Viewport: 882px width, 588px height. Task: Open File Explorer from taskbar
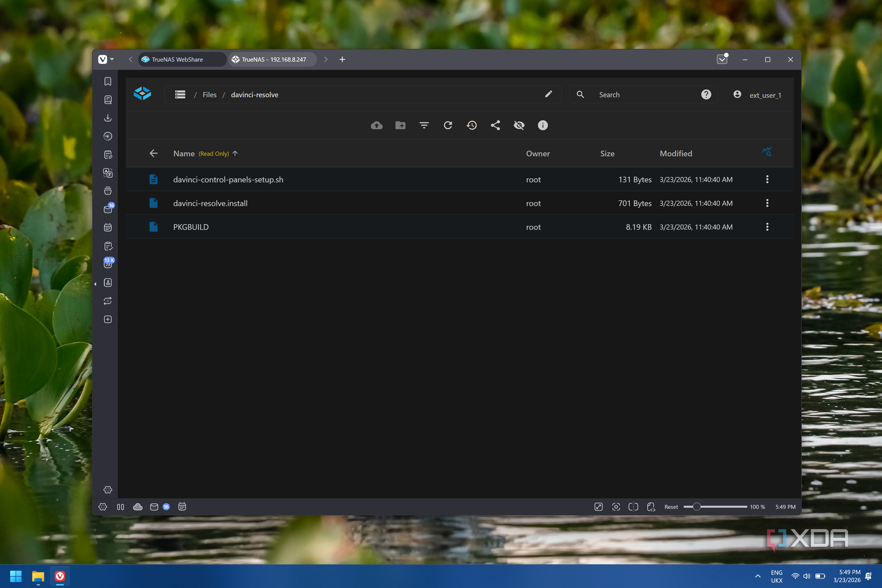pyautogui.click(x=37, y=576)
